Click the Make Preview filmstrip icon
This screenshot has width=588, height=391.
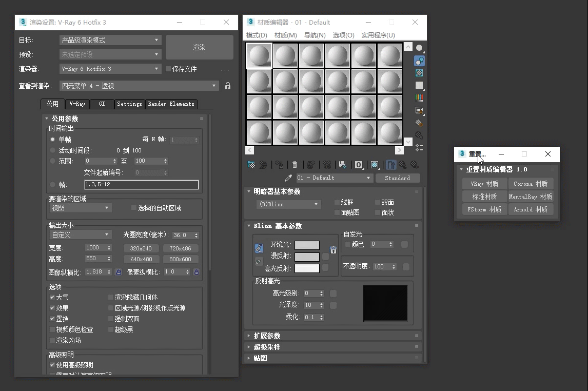tap(419, 110)
